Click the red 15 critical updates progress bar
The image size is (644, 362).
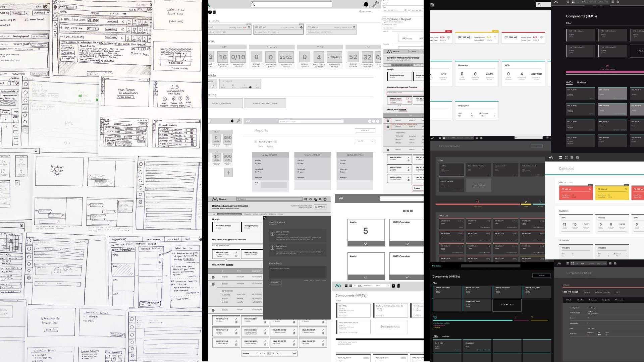[478, 204]
